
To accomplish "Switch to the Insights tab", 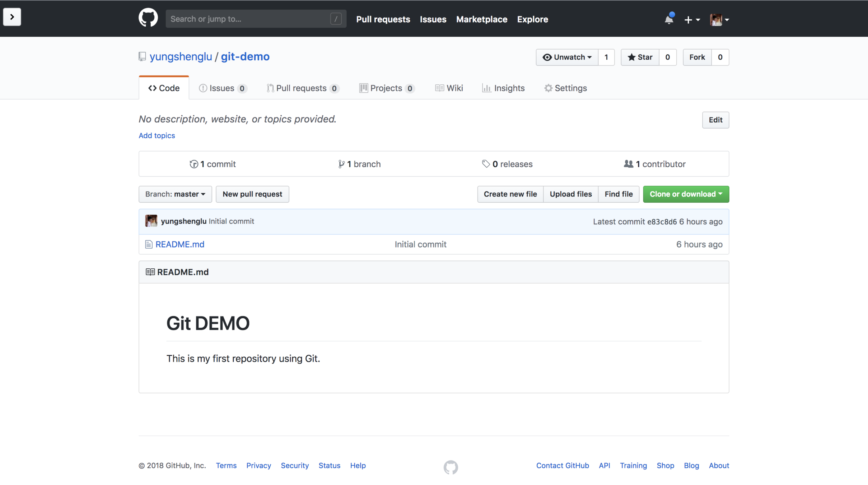I will (x=503, y=88).
